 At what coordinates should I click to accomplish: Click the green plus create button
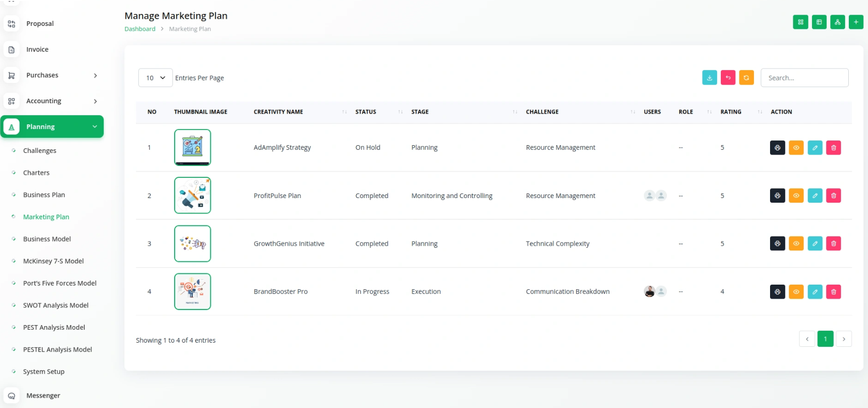[x=856, y=22]
